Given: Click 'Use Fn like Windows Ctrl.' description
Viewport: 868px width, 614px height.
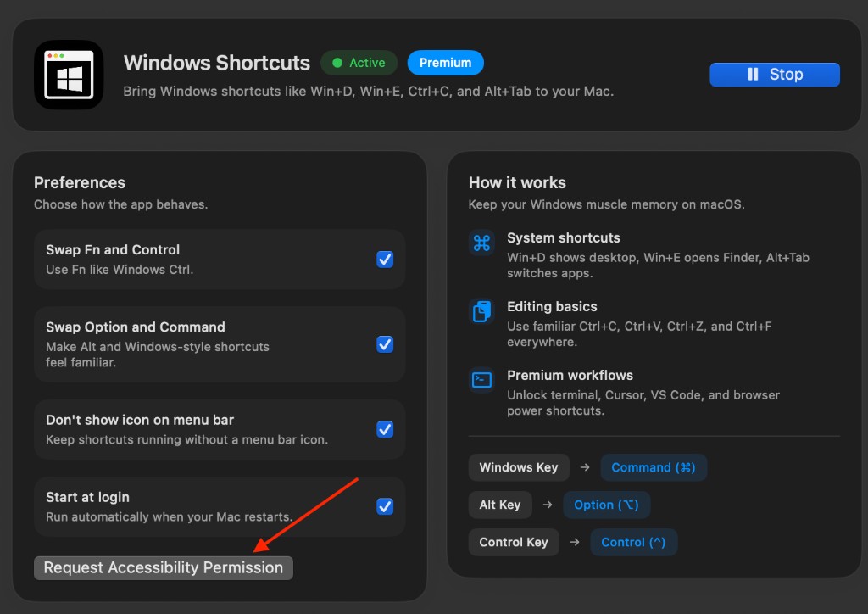Looking at the screenshot, I should point(120,270).
